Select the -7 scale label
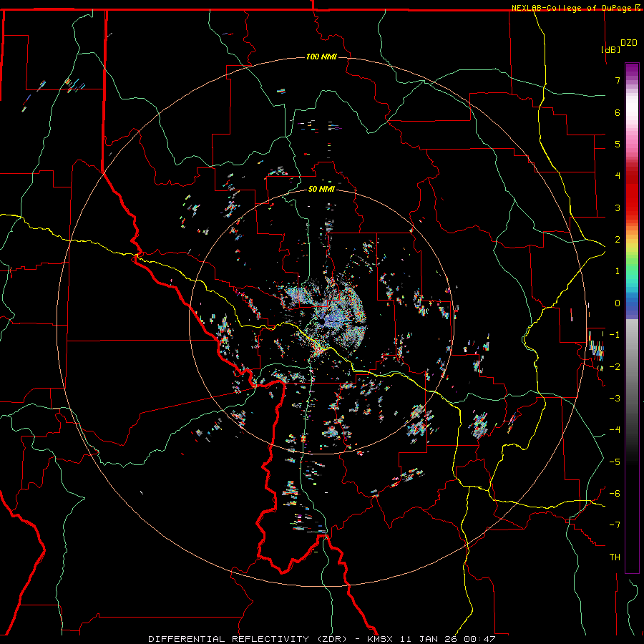 pos(615,525)
